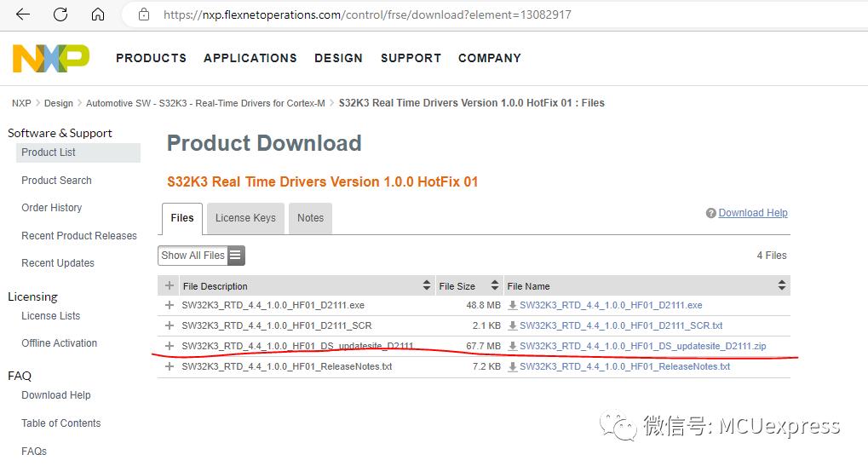Open Order History in the sidebar
868x466 pixels.
51,208
